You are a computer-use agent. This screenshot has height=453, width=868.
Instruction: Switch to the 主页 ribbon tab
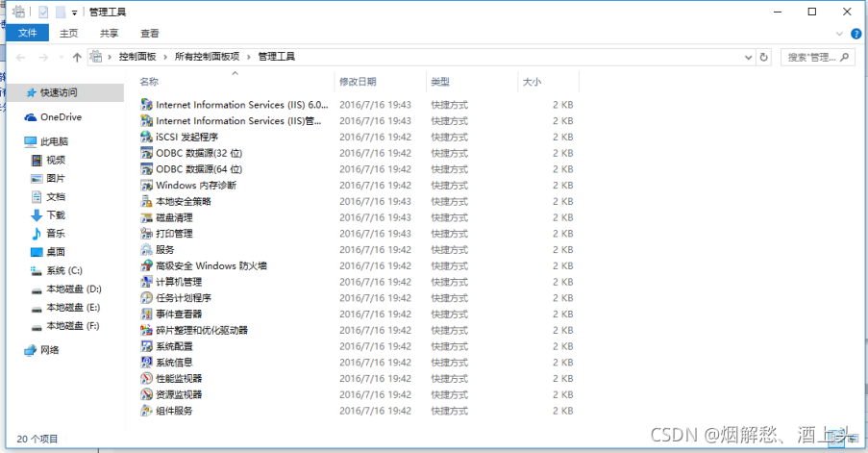coord(68,34)
